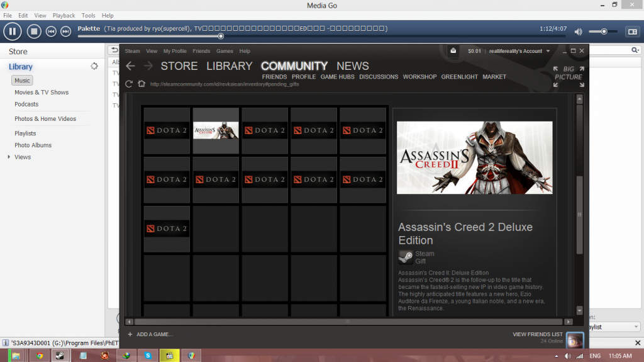
Task: Pause playback in Media Go
Action: [13, 30]
